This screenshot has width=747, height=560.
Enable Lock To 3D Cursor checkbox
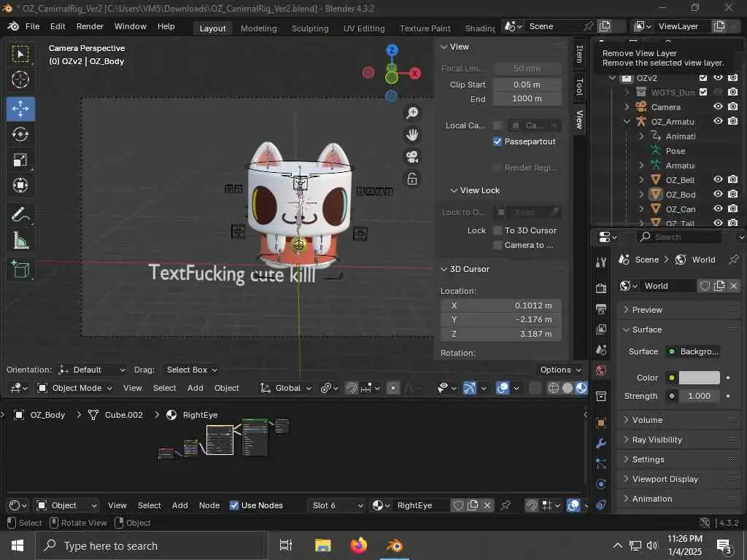coord(498,230)
